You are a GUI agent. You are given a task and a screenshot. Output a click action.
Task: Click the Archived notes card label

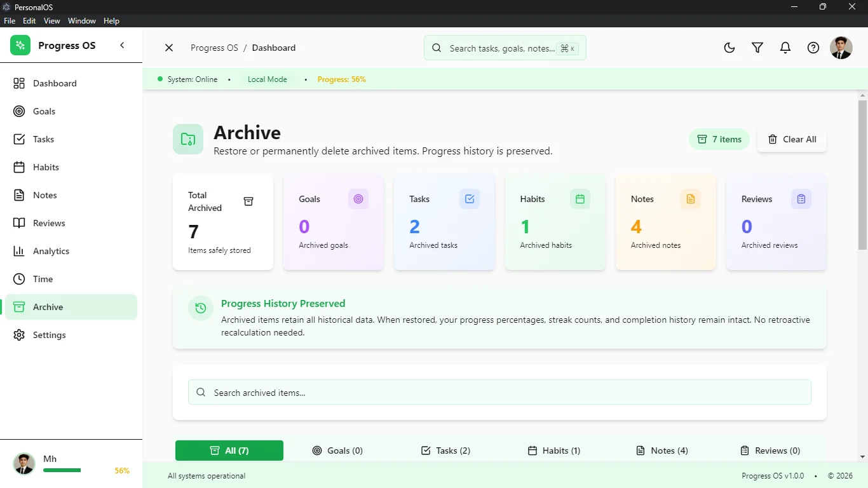(x=656, y=245)
